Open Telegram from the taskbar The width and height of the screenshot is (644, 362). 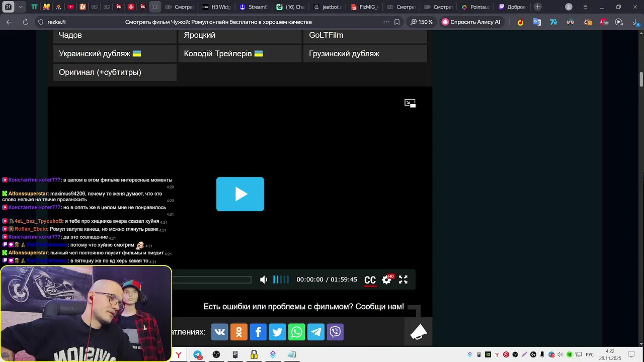pos(198,354)
